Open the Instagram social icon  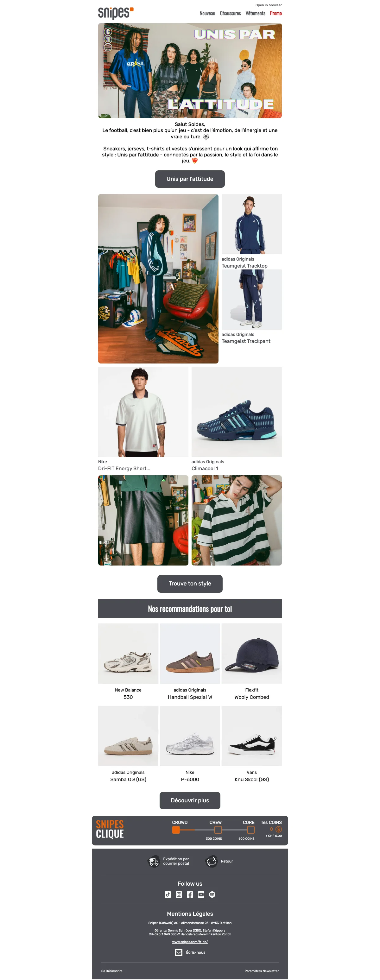coord(179,895)
